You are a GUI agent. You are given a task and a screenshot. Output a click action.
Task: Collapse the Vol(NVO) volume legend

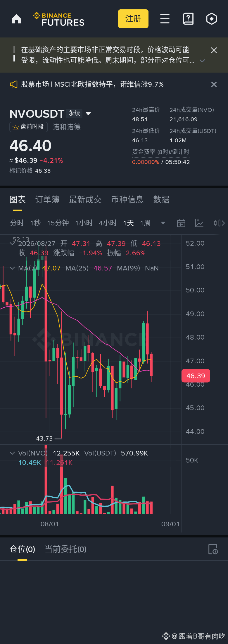(12, 453)
